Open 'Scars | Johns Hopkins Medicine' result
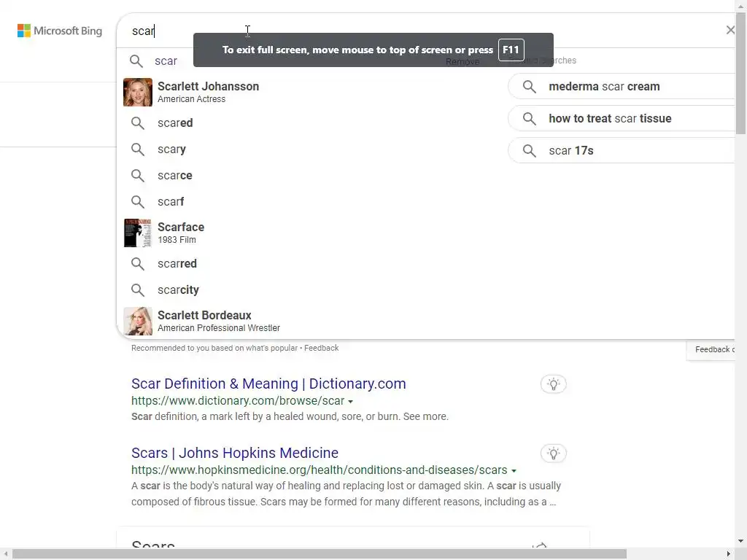Viewport: 747px width, 560px height. pyautogui.click(x=234, y=453)
